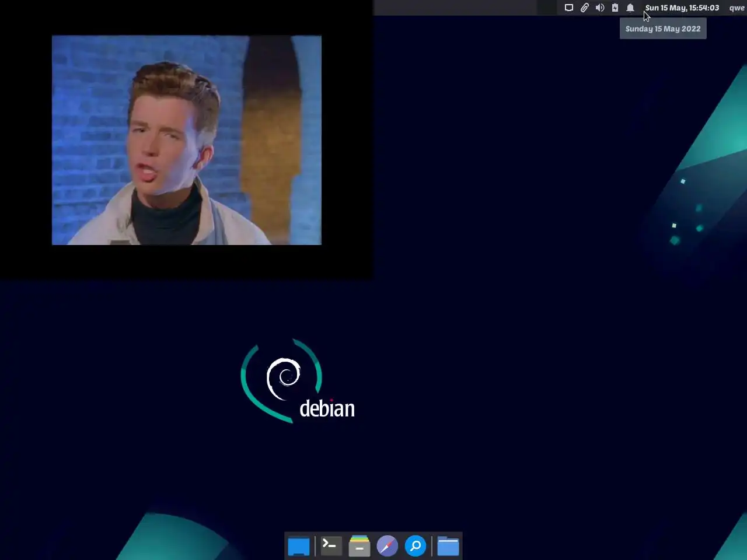
Task: Click the Rick Astley video frame
Action: tap(187, 140)
